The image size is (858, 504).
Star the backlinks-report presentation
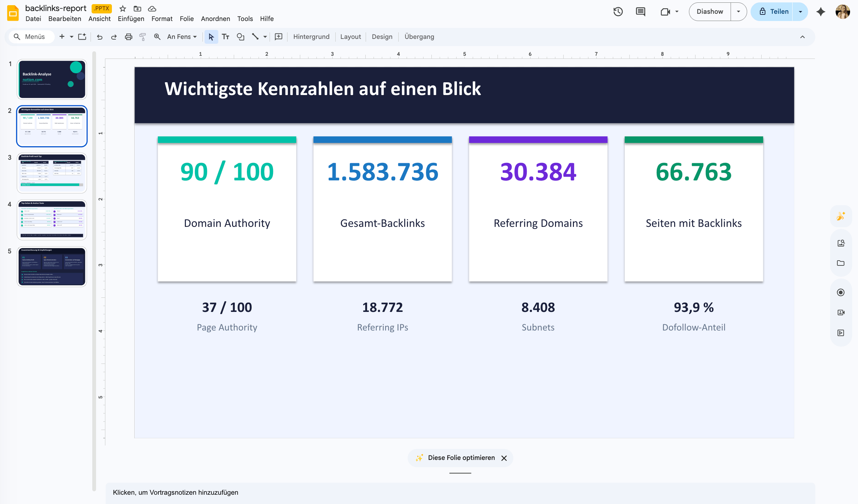click(x=122, y=9)
